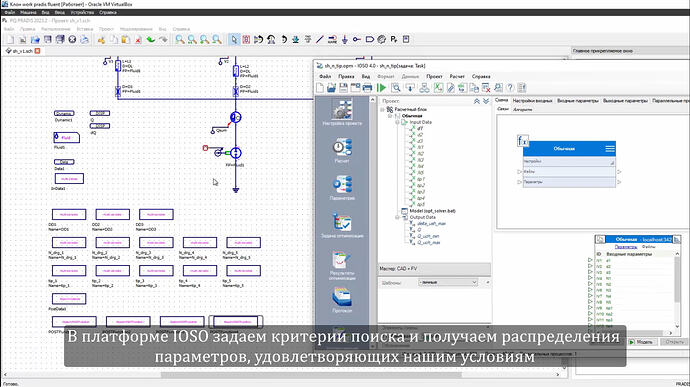This screenshot has width=690, height=387.
Task: Open the 'Шаблоны' combo box
Action: pyautogui.click(x=448, y=282)
